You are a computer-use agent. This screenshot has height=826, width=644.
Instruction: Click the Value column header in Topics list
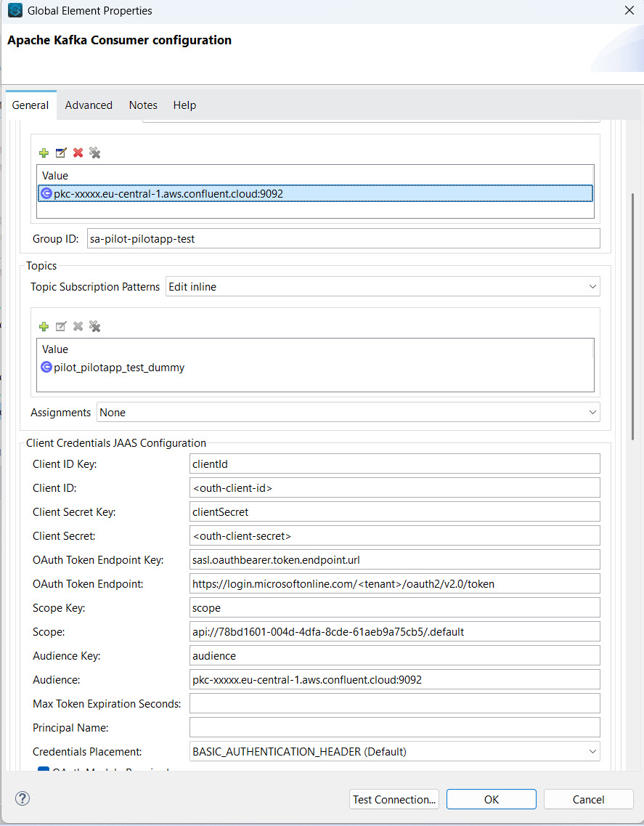point(315,349)
